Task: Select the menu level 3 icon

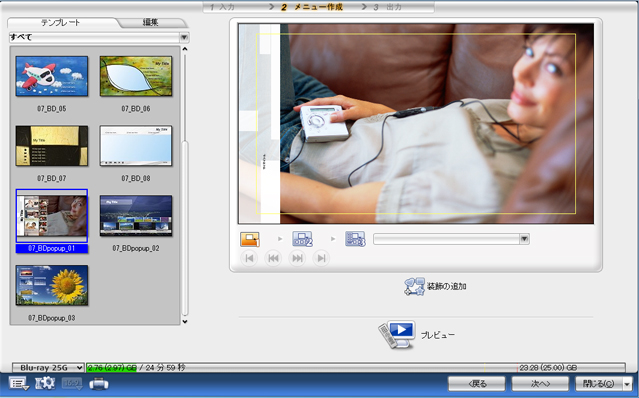Action: [355, 239]
